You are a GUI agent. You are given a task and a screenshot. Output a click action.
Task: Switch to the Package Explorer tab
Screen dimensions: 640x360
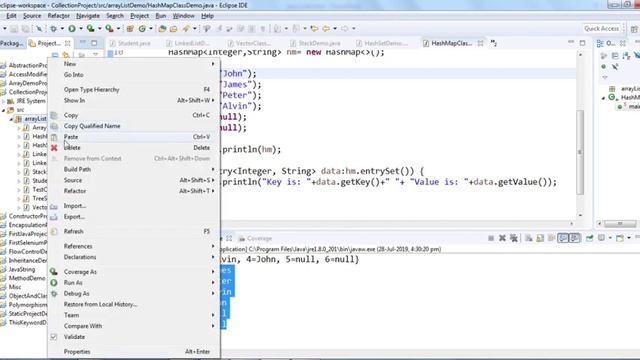(x=11, y=43)
